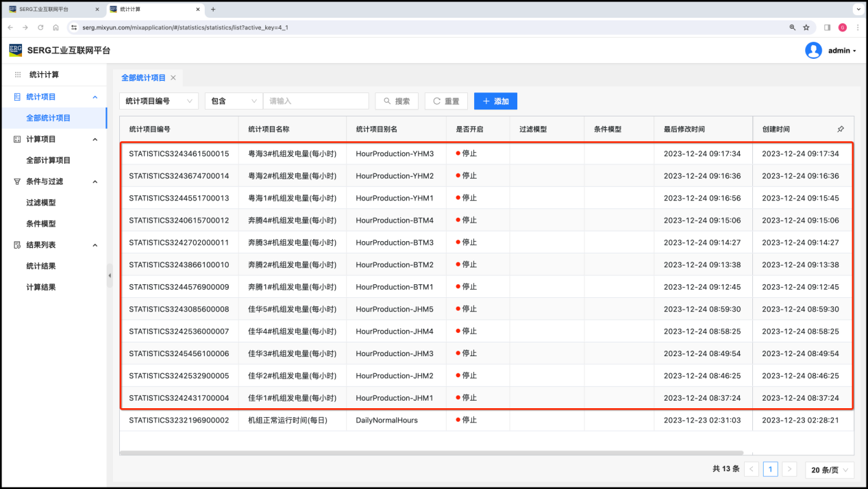
Task: Bookmark this page with star icon
Action: 806,27
